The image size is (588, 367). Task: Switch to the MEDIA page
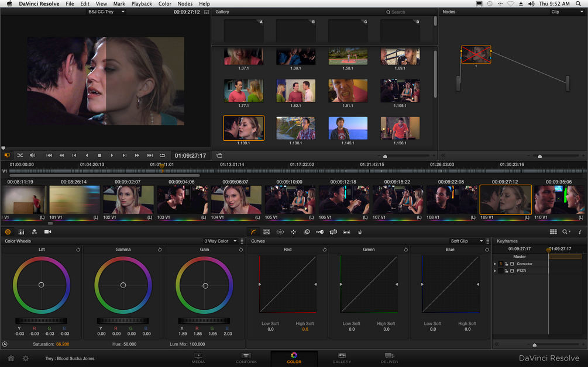coord(198,358)
